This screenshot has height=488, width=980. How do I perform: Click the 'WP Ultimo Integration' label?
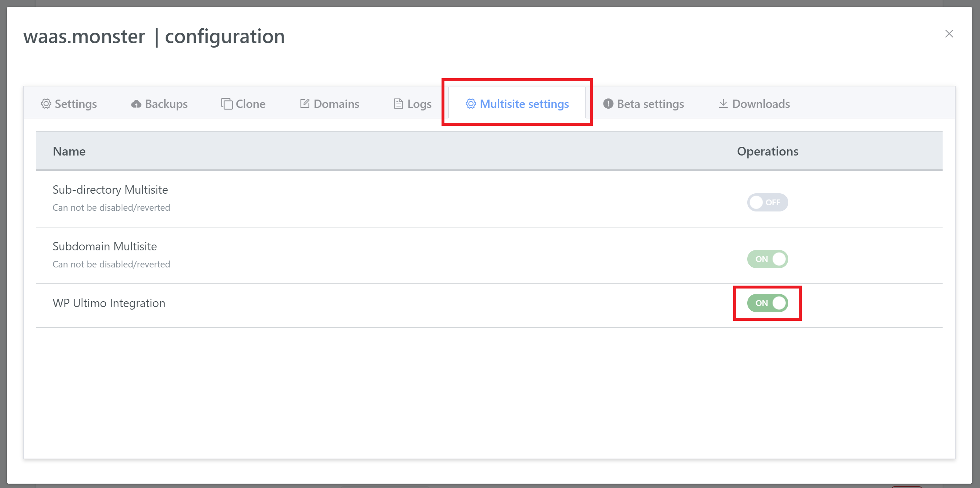(x=109, y=303)
